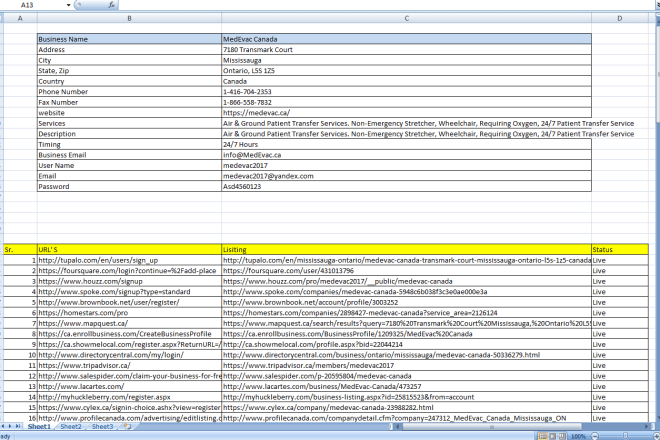Screen dimensions: 660x440
Task: Switch to the Sheet3 tab
Action: click(102, 427)
